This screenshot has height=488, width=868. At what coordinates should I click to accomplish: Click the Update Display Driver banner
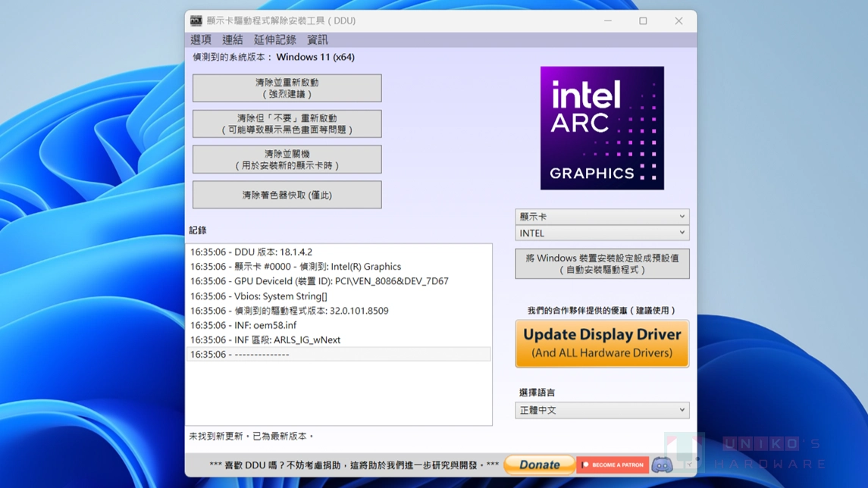click(602, 343)
